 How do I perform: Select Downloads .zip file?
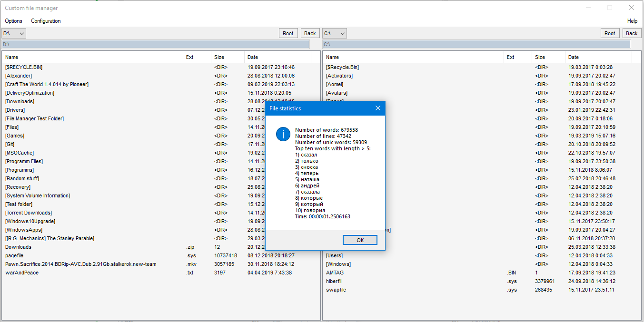(18, 247)
